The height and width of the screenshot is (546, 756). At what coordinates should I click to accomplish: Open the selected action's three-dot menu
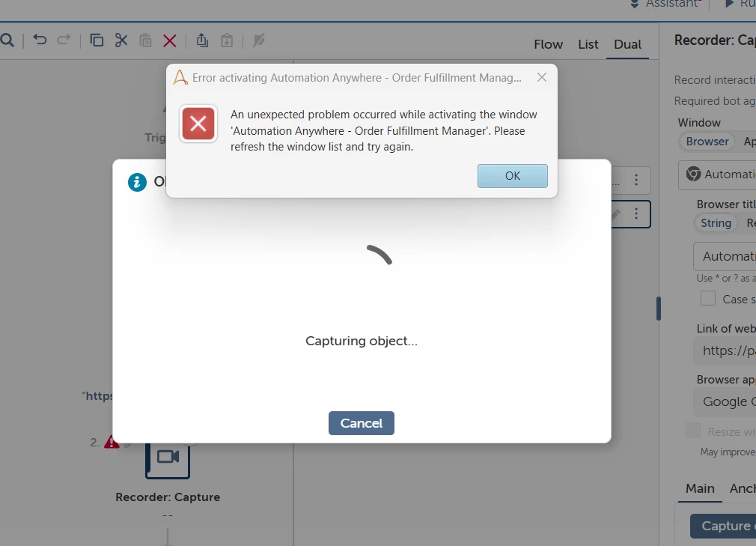[x=636, y=213]
